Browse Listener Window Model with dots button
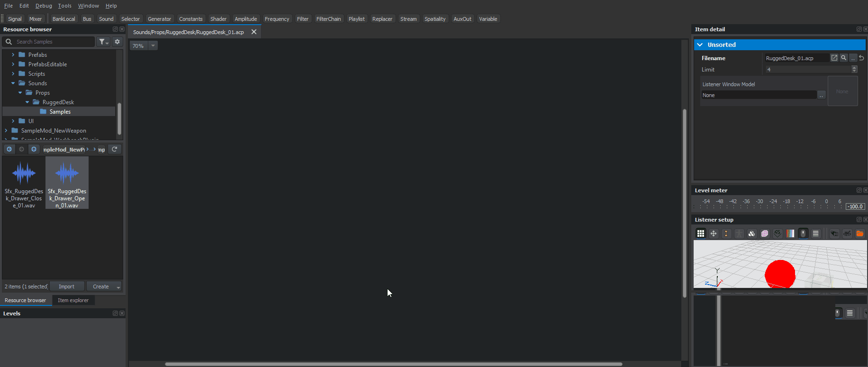Screen dimensions: 868x367 coord(822,95)
